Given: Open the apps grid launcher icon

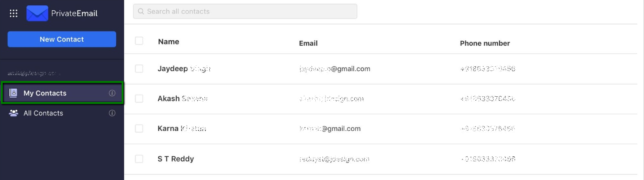Looking at the screenshot, I should click(x=13, y=13).
